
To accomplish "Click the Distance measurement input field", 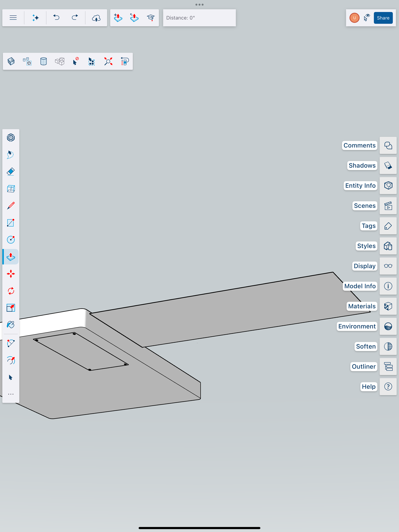I will (199, 18).
